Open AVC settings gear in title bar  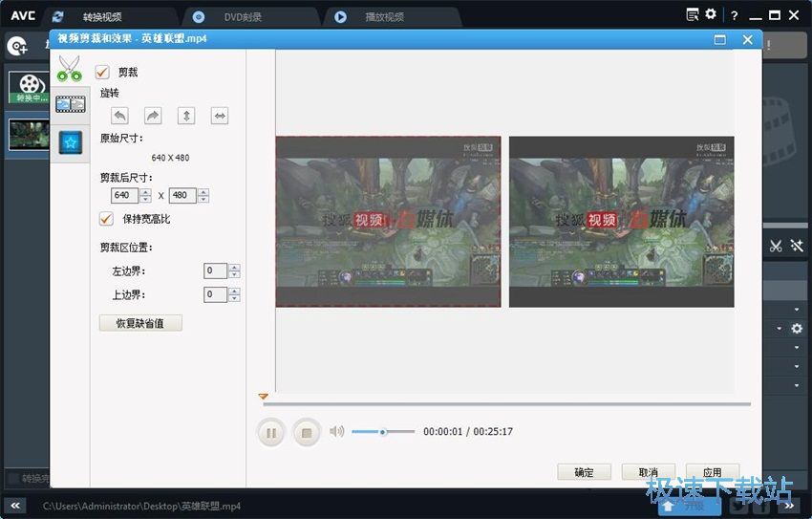pyautogui.click(x=711, y=14)
